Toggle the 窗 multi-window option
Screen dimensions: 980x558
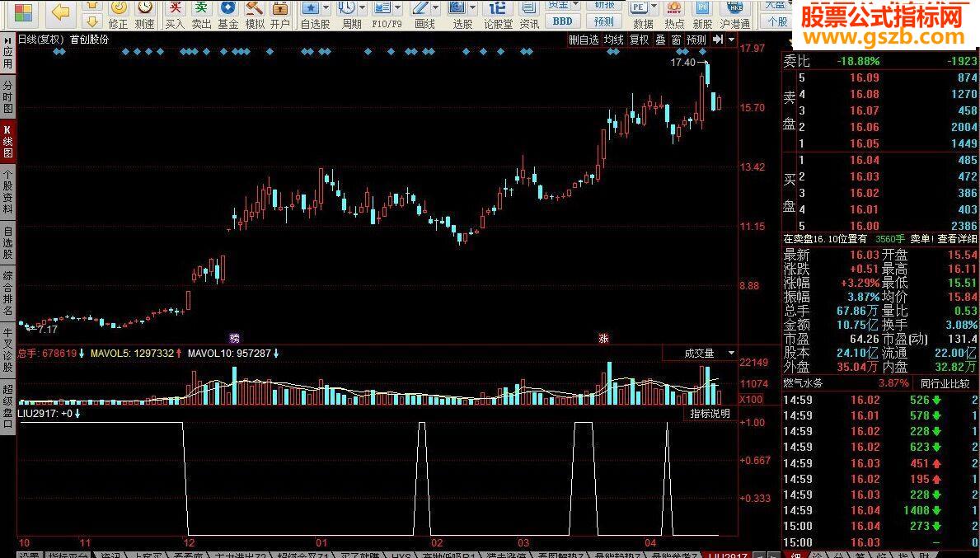pyautogui.click(x=676, y=40)
